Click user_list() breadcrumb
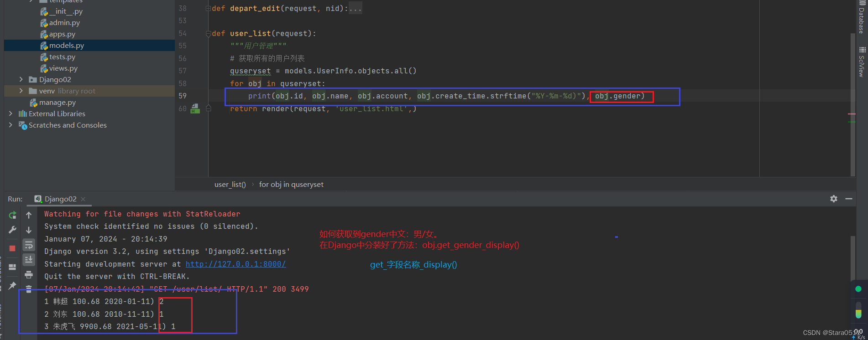Viewport: 868px width, 340px height. pos(230,185)
